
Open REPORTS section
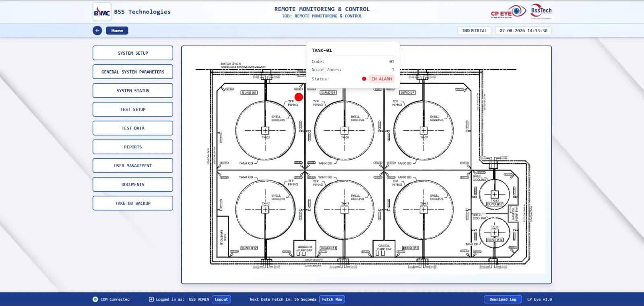coord(133,147)
